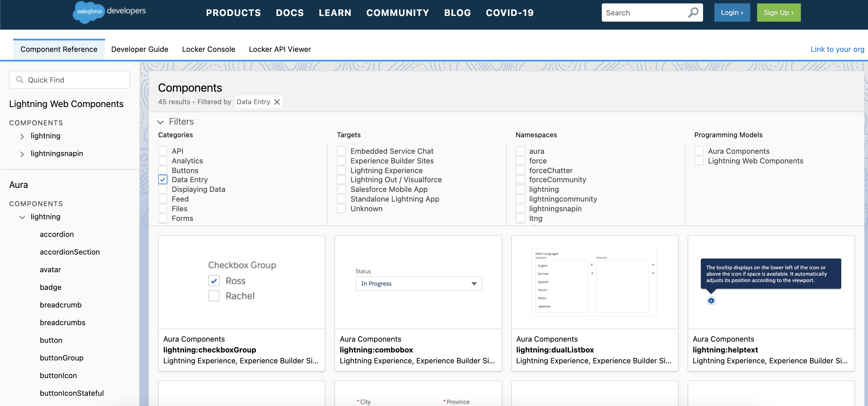The width and height of the screenshot is (868, 406).
Task: Check forceCommunity namespace
Action: pos(520,180)
